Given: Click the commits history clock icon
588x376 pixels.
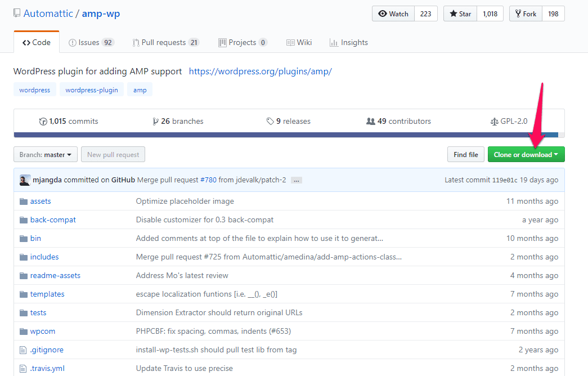Looking at the screenshot, I should click(x=43, y=122).
